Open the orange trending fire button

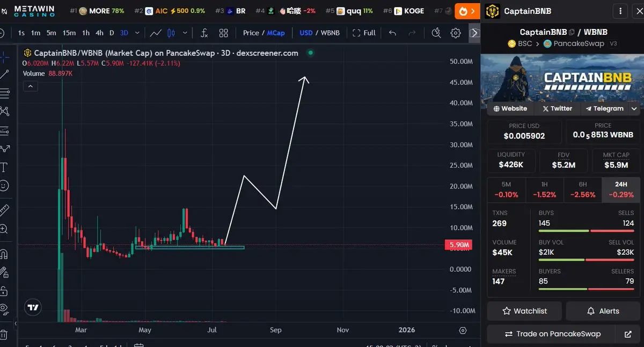point(467,11)
